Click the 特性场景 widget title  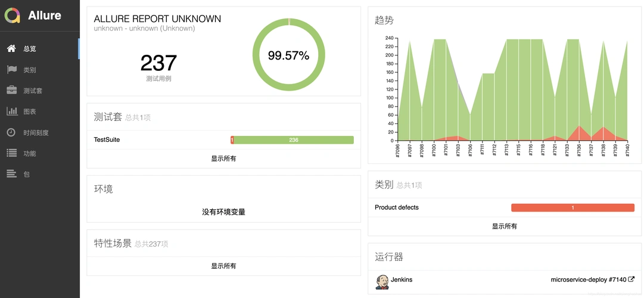tap(113, 243)
